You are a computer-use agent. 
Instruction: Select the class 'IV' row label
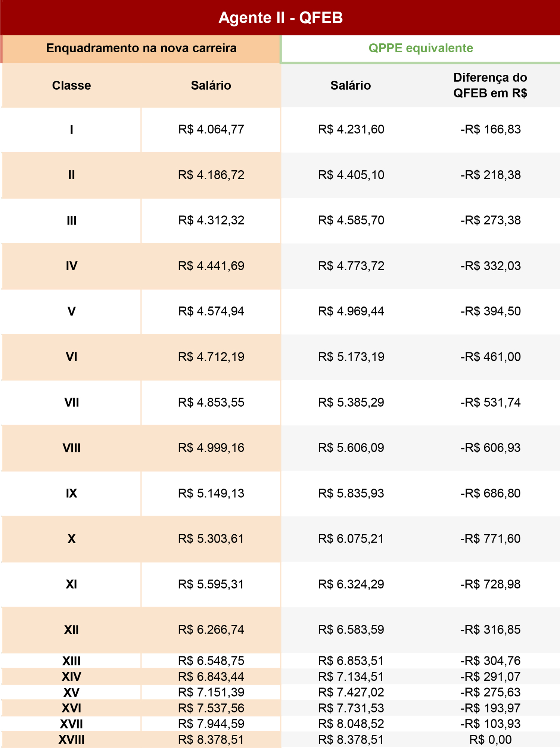coord(71,266)
